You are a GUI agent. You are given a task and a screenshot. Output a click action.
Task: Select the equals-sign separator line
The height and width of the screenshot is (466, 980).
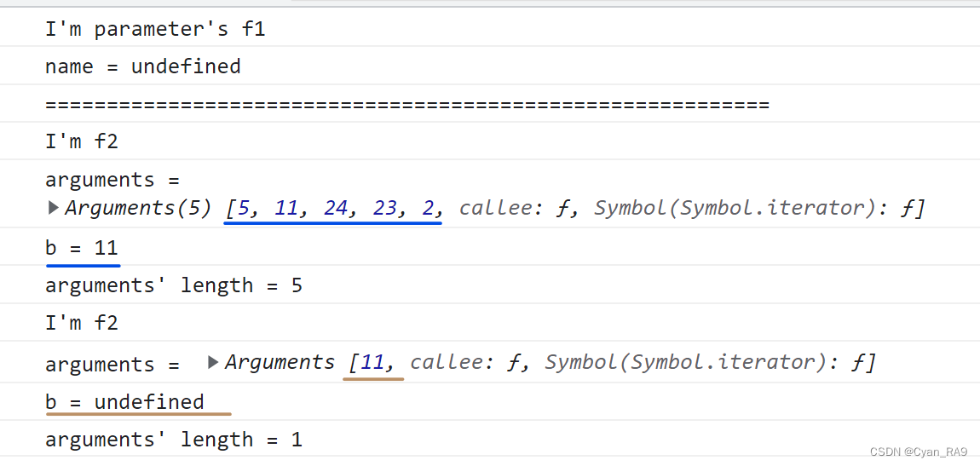coord(407,104)
